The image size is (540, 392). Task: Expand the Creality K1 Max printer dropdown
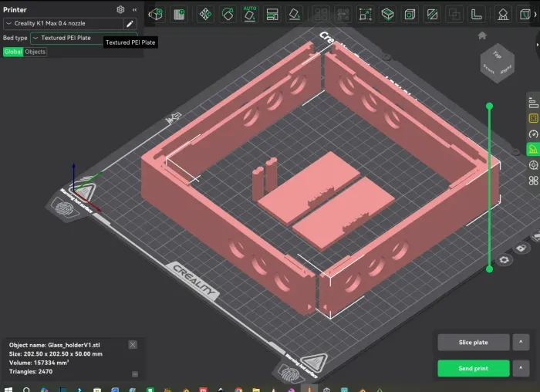tap(63, 23)
